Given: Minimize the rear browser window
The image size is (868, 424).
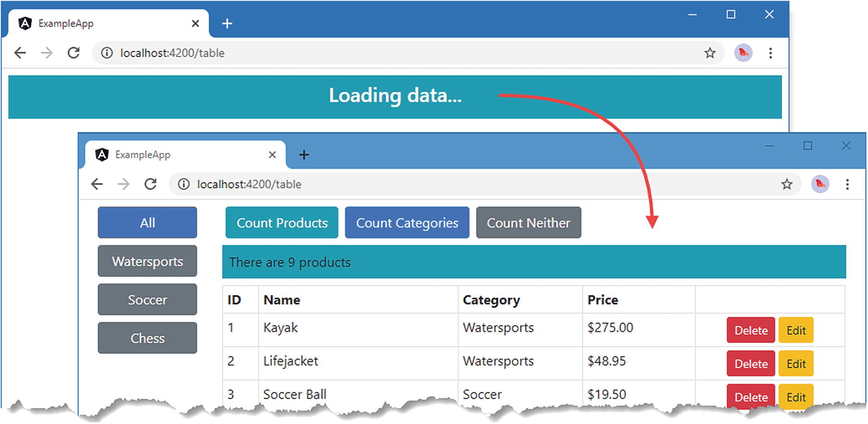Looking at the screenshot, I should pyautogui.click(x=692, y=15).
